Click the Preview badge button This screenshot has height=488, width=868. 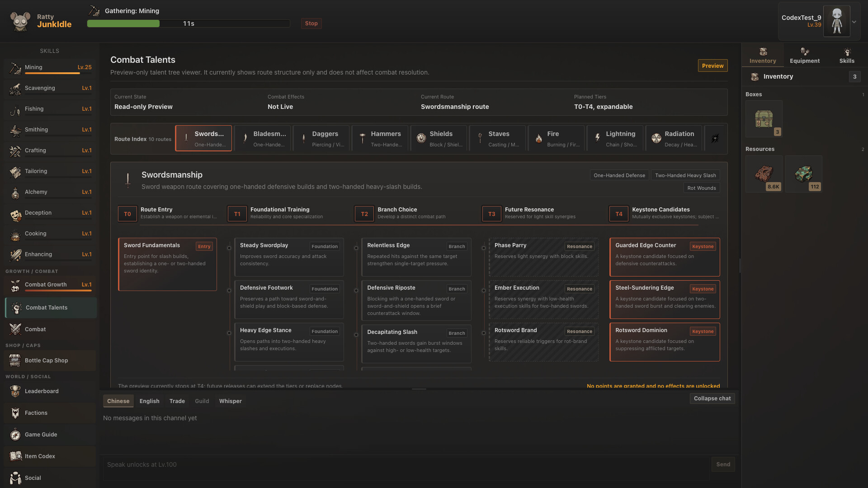pos(712,66)
